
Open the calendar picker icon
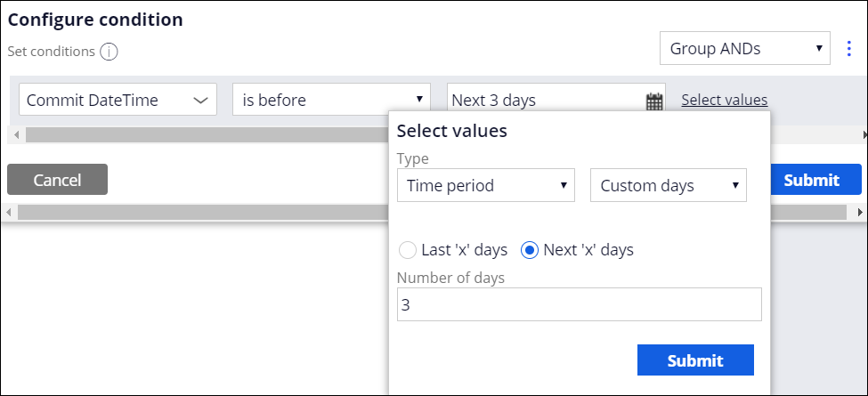[x=654, y=101]
